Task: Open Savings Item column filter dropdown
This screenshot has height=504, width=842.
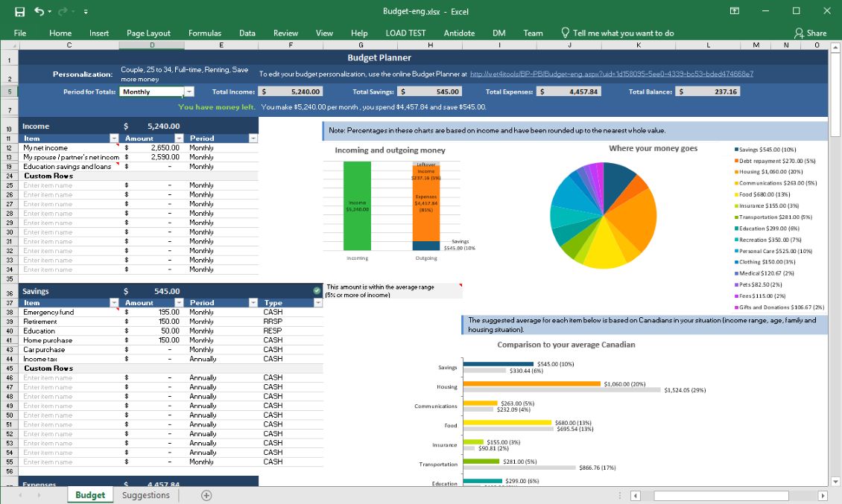Action: point(114,303)
